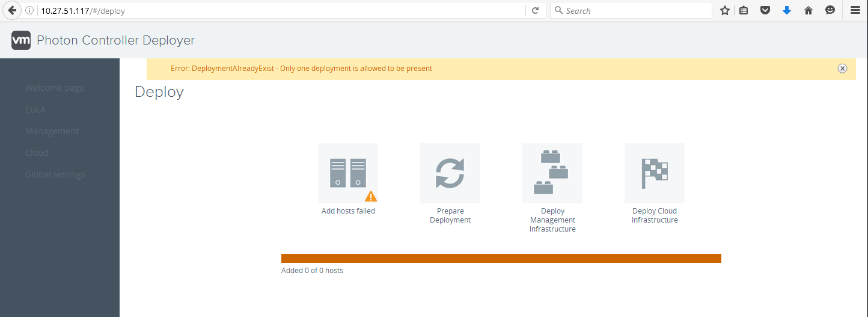Dismiss the DeploymentAlreadyExist error banner
Screen dimensions: 868x317
(x=842, y=69)
